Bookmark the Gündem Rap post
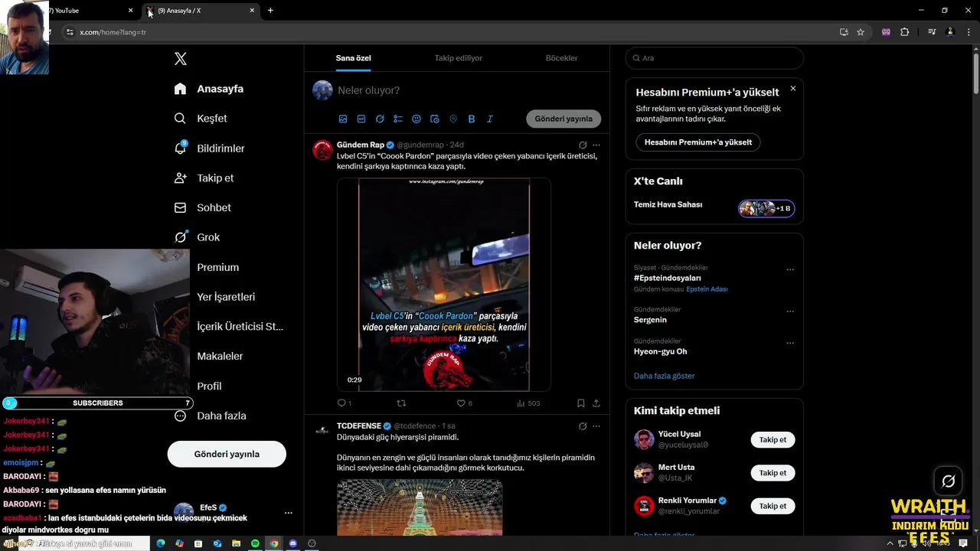This screenshot has width=980, height=551. coord(581,403)
